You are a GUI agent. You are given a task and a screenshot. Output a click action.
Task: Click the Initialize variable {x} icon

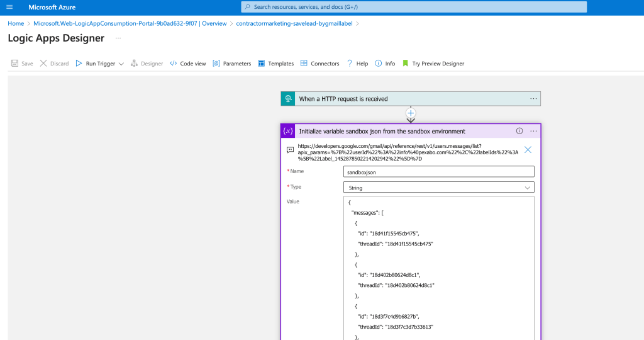tap(288, 131)
